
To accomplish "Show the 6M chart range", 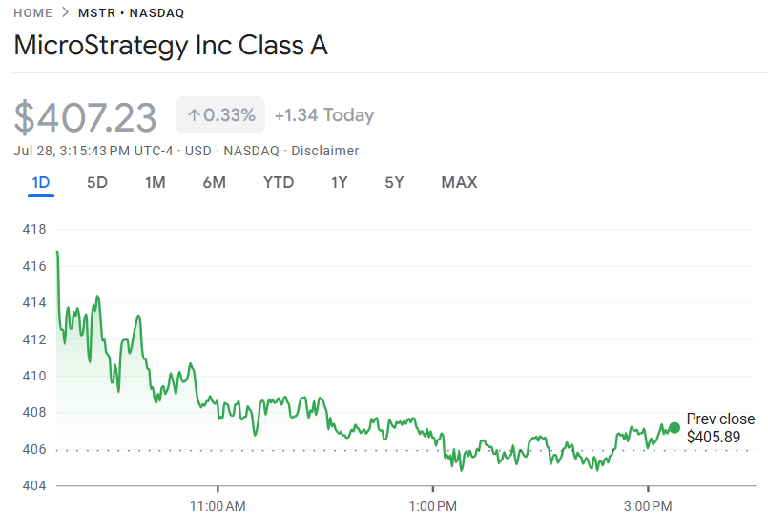I will (215, 182).
